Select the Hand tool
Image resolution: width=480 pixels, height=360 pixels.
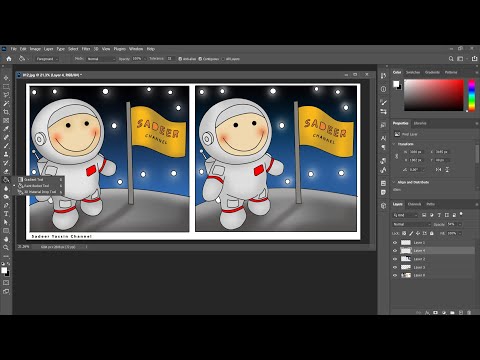6,239
